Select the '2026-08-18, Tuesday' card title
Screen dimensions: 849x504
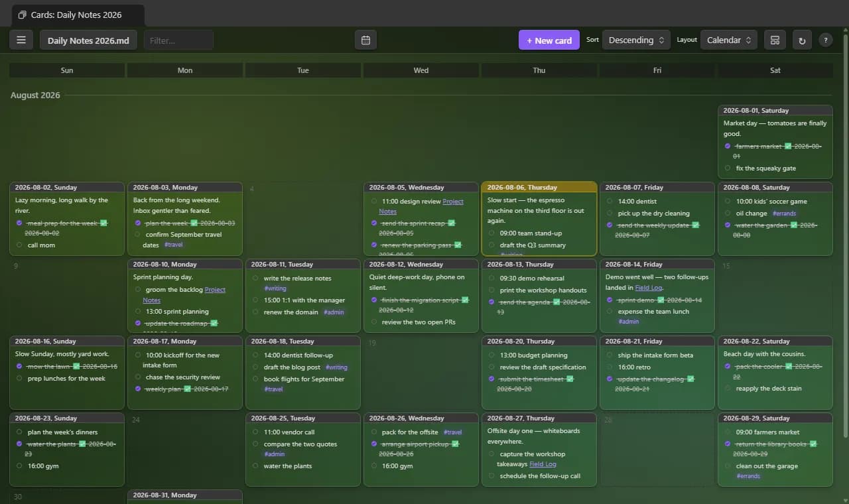(303, 342)
